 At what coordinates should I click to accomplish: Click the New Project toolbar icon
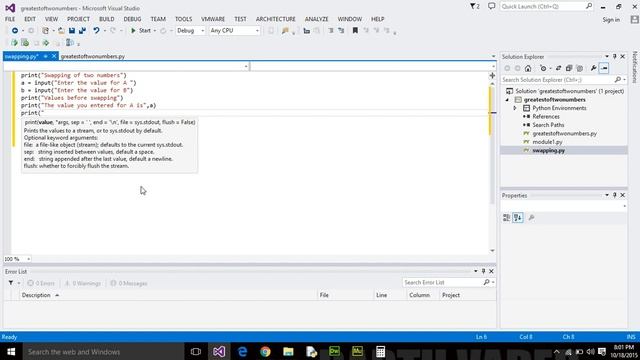click(45, 31)
